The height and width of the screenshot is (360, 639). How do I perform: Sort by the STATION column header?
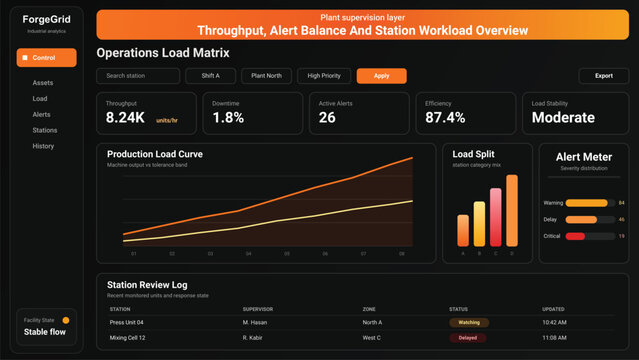point(120,309)
